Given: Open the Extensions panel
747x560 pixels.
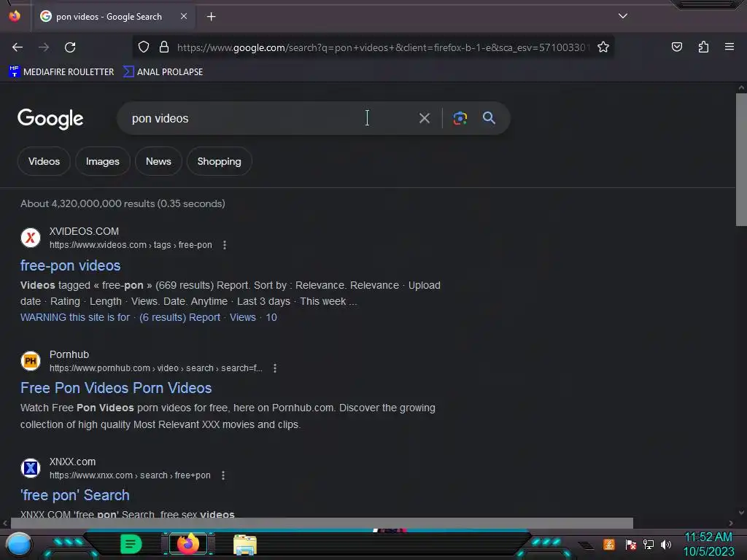Looking at the screenshot, I should pyautogui.click(x=703, y=47).
